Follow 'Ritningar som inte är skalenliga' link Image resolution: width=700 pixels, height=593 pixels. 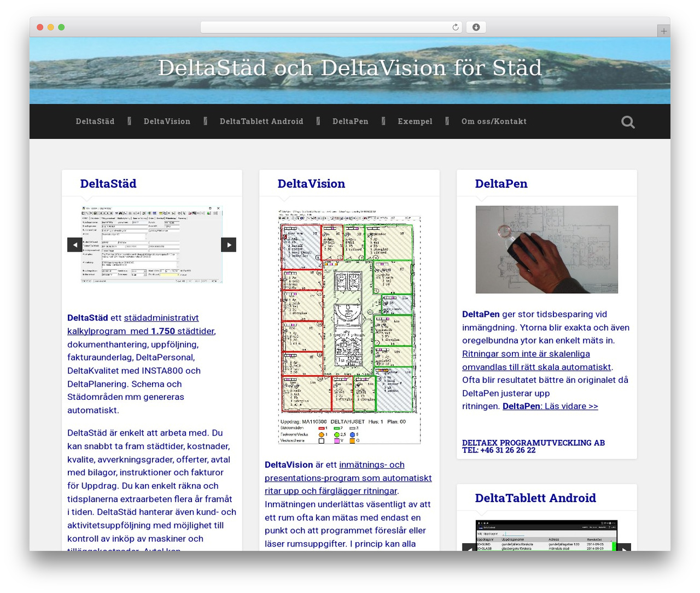tap(536, 361)
